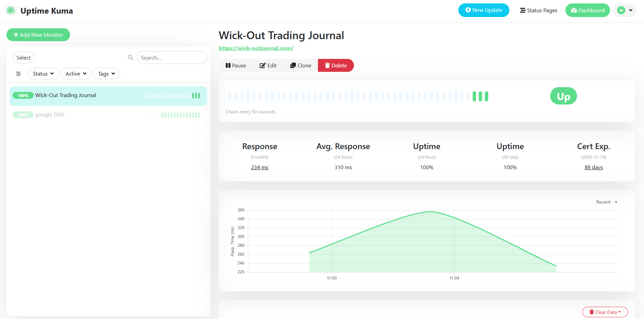644x319 pixels.
Task: Open the user avatar profile menu
Action: coord(625,10)
